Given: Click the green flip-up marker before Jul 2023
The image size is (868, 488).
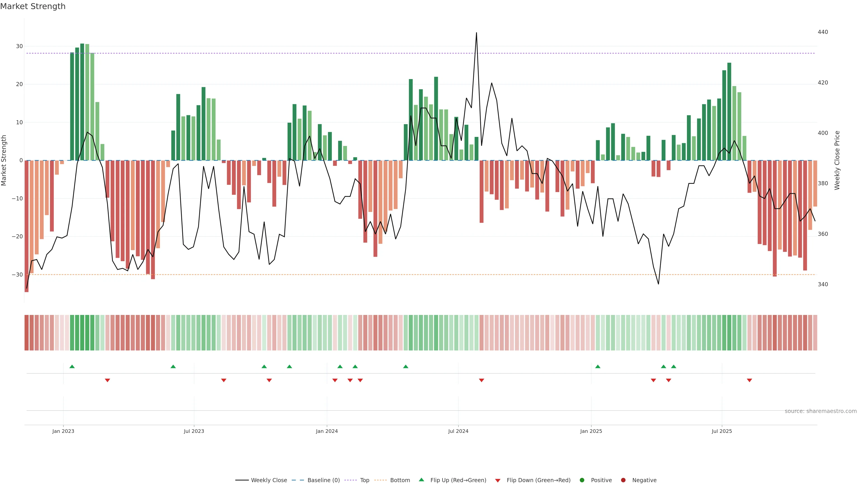Looking at the screenshot, I should pos(173,366).
